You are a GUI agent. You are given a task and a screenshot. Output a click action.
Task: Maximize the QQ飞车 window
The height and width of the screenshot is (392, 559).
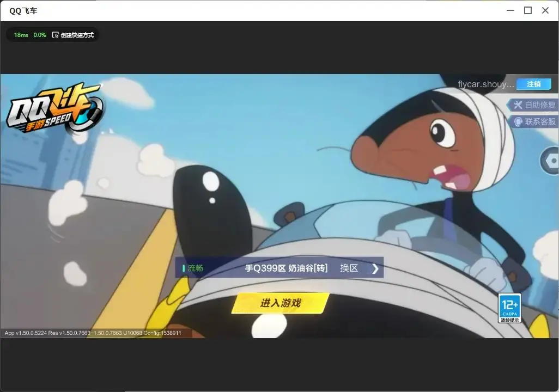tap(528, 10)
